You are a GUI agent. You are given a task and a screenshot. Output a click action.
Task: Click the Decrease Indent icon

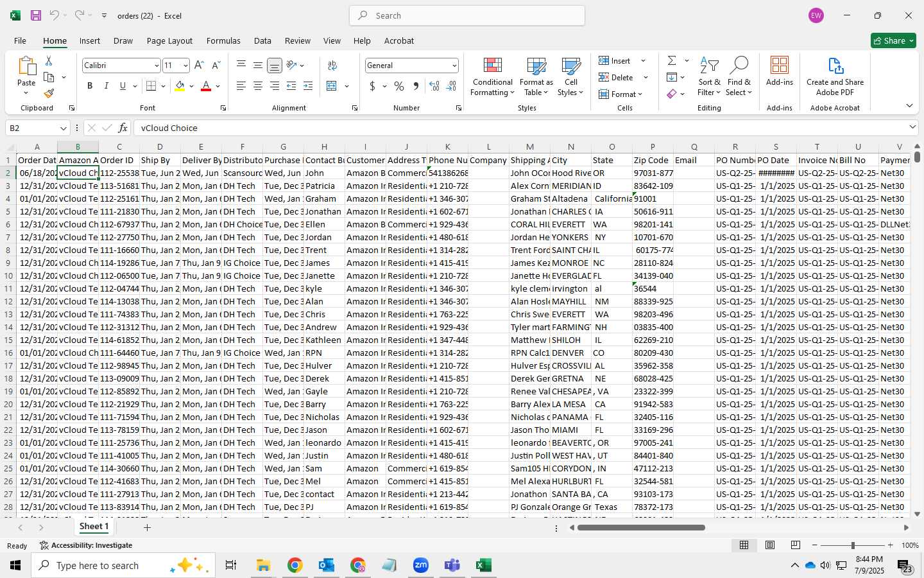(x=291, y=86)
